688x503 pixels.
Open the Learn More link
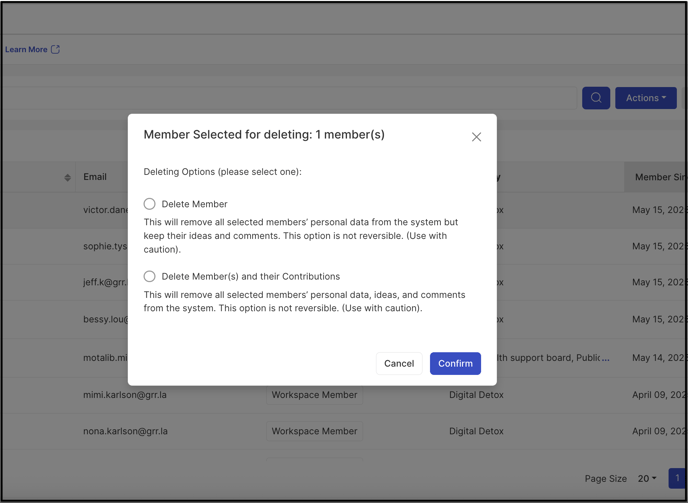26,50
